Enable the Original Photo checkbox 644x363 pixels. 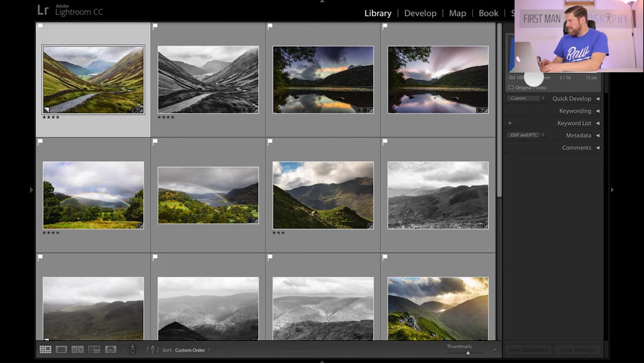[510, 88]
